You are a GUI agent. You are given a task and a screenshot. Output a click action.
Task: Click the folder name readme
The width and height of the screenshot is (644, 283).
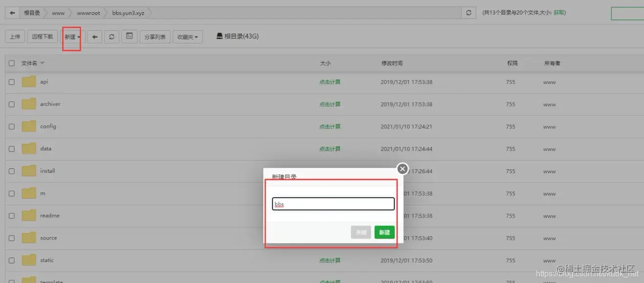(50, 215)
